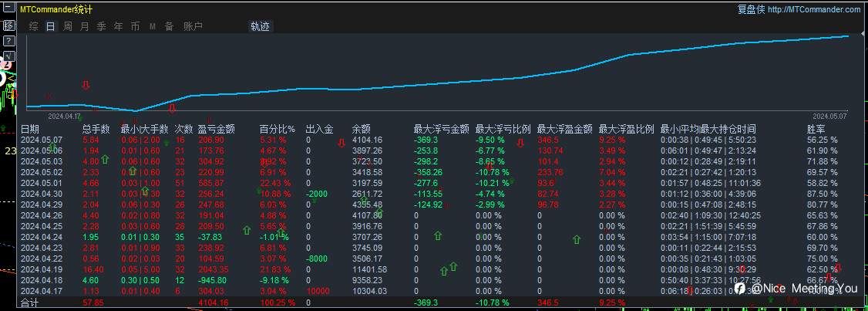Open the 年 yearly tab
868x311 pixels.
click(118, 26)
